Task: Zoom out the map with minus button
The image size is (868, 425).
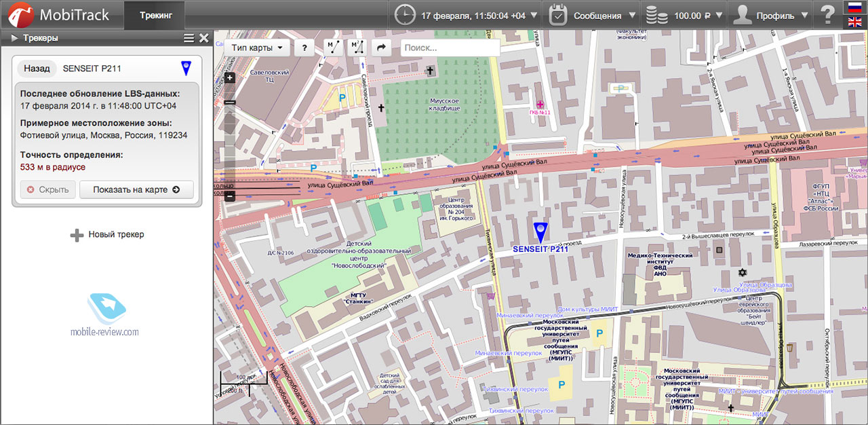Action: [230, 196]
